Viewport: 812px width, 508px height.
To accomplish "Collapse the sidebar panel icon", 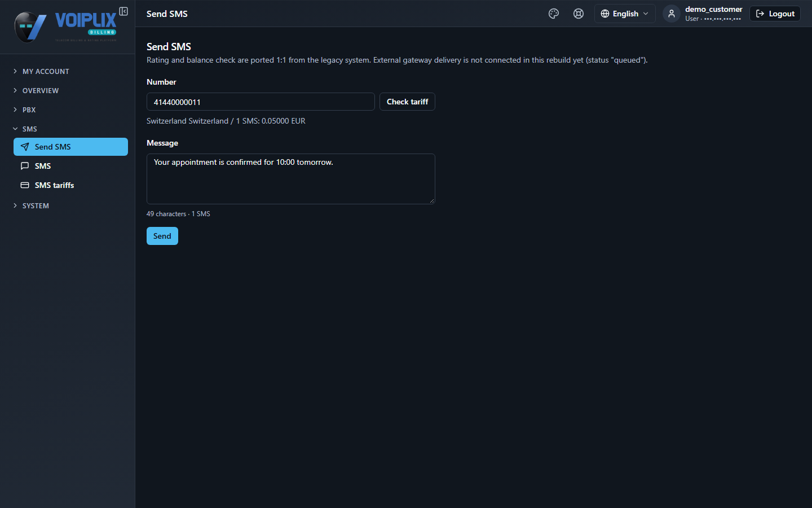I will click(x=123, y=11).
